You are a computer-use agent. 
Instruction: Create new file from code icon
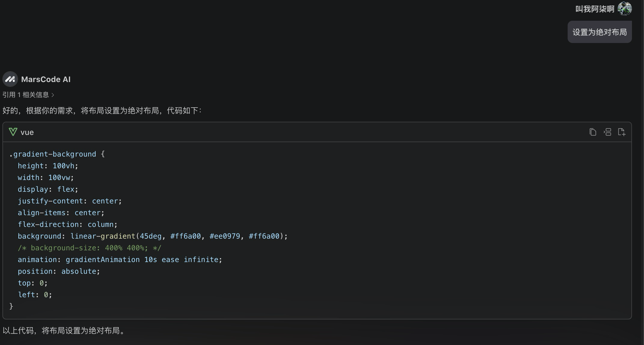[x=621, y=132]
